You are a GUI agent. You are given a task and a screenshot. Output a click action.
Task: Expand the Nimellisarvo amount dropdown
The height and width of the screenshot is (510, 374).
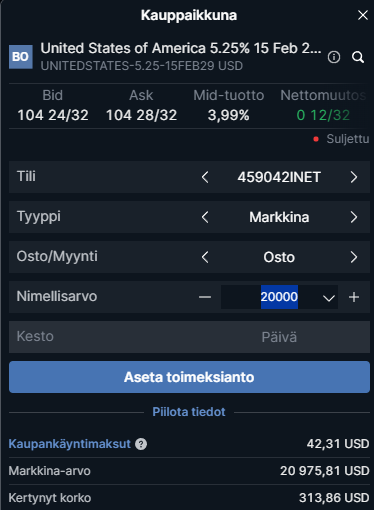tap(329, 298)
